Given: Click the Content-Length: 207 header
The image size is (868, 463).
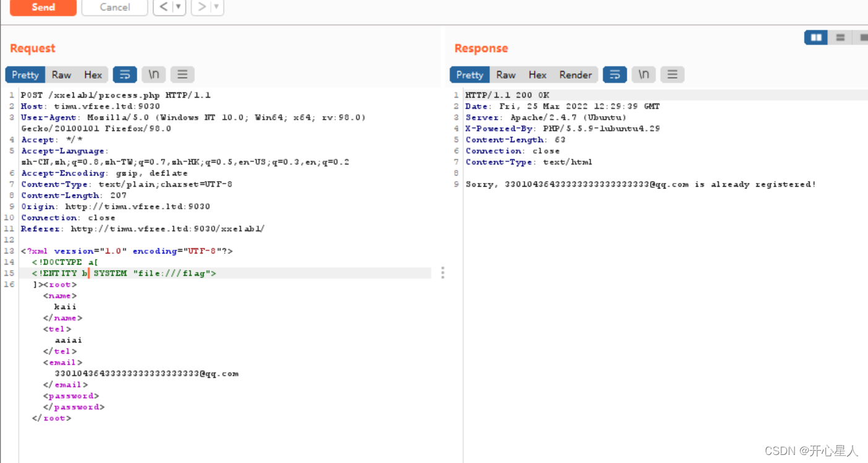Looking at the screenshot, I should point(74,195).
